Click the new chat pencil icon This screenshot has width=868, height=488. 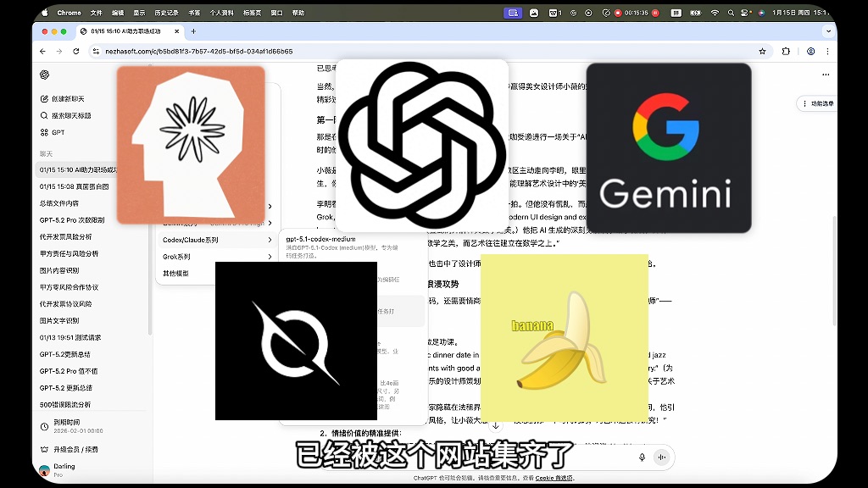(x=44, y=99)
